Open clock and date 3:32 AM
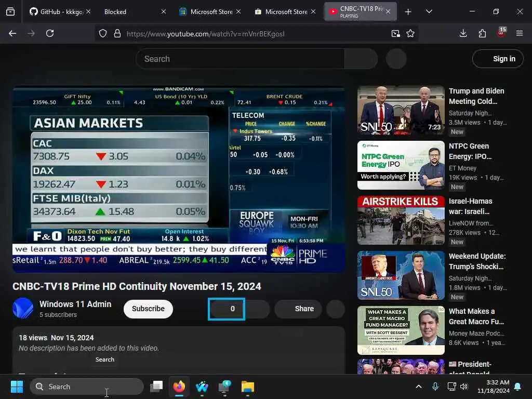Image resolution: width=532 pixels, height=399 pixels. coord(494,387)
